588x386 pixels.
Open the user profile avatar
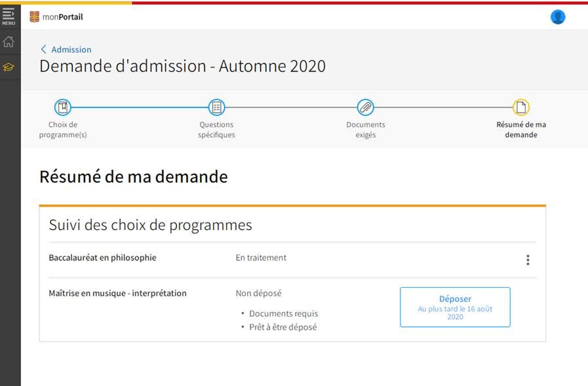(558, 17)
